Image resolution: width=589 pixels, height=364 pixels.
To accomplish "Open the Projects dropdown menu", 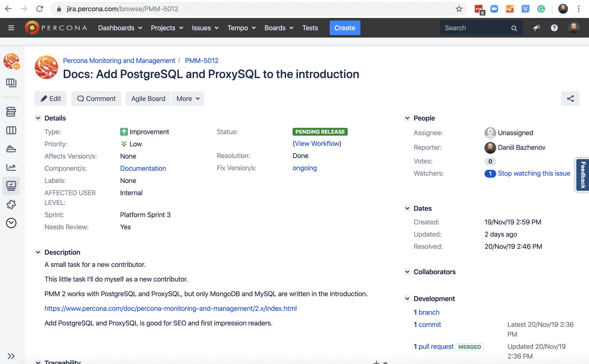I will click(167, 28).
